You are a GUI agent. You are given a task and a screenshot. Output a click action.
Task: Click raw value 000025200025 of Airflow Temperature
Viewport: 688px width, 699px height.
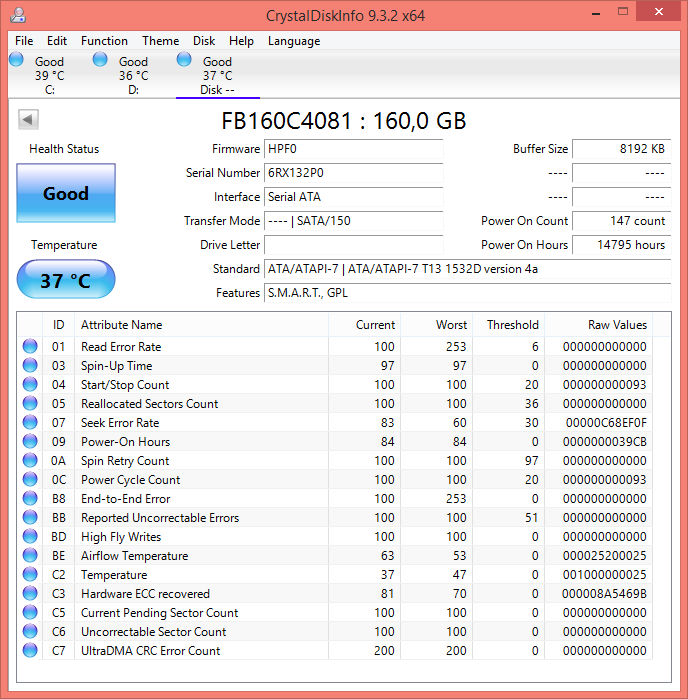click(x=605, y=556)
